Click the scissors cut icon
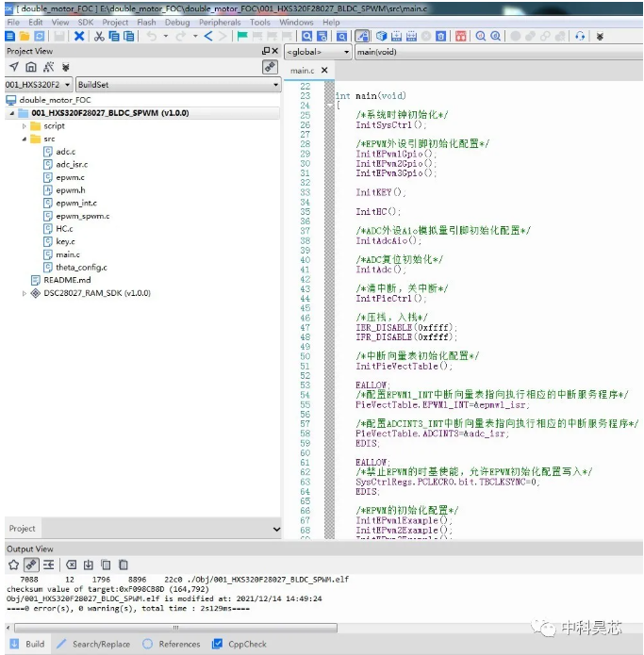Screen dimensions: 644x655 [x=99, y=37]
